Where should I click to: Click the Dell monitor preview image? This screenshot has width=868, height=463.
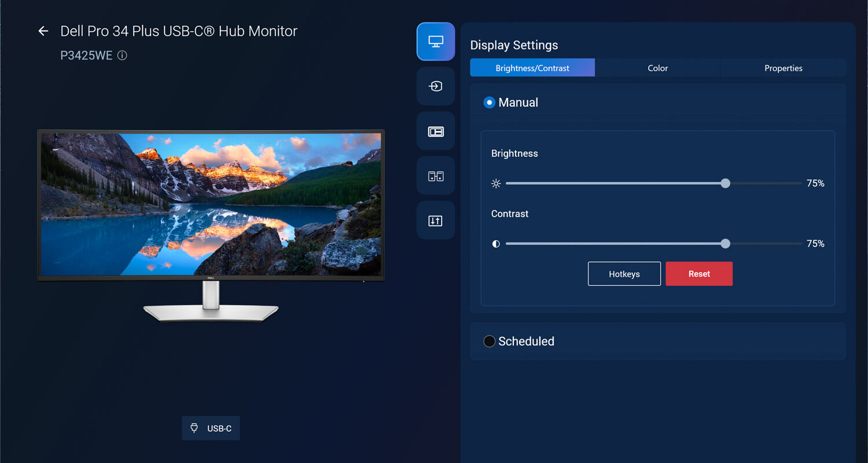coord(211,225)
